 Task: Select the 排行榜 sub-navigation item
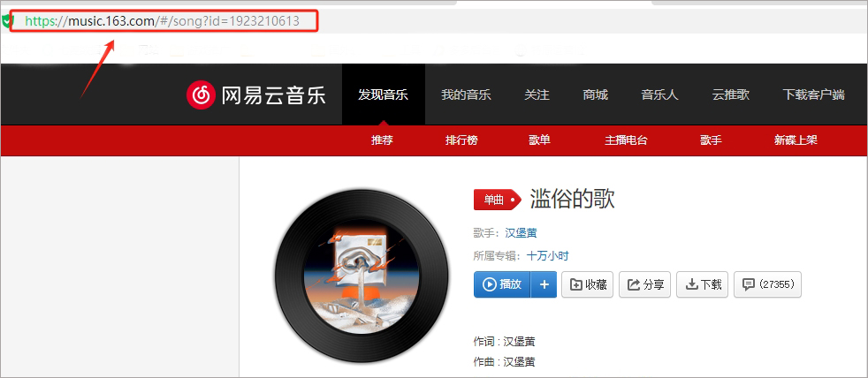click(461, 140)
